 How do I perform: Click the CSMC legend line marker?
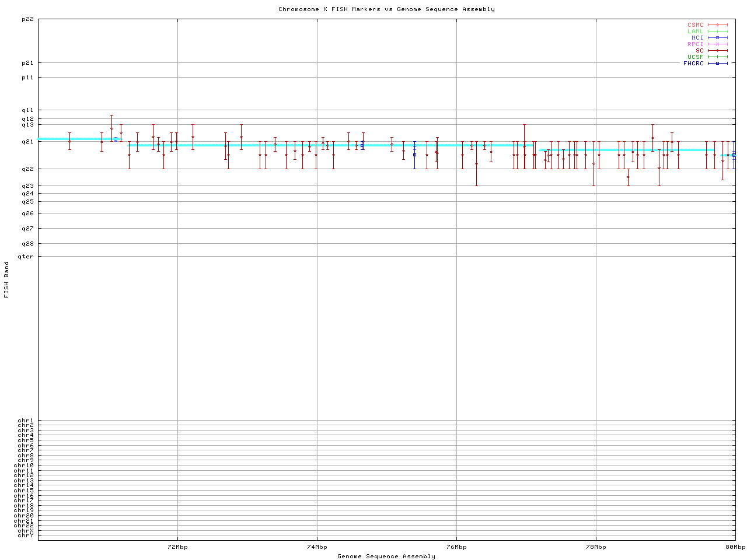[x=717, y=25]
